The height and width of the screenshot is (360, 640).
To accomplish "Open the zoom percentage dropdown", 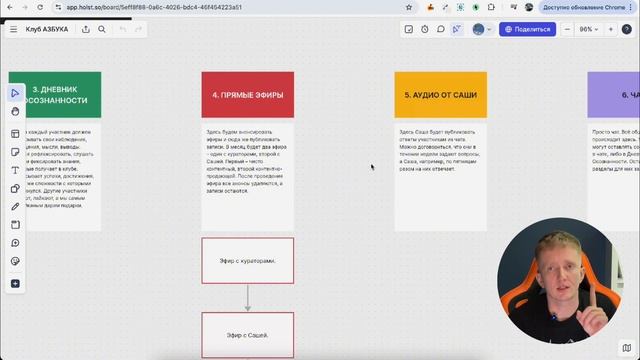I will click(x=589, y=29).
